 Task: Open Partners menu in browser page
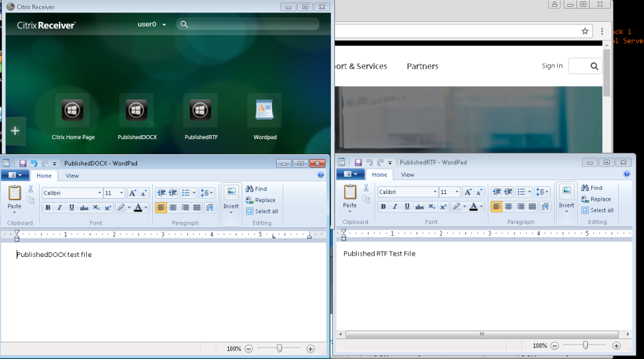tap(423, 66)
